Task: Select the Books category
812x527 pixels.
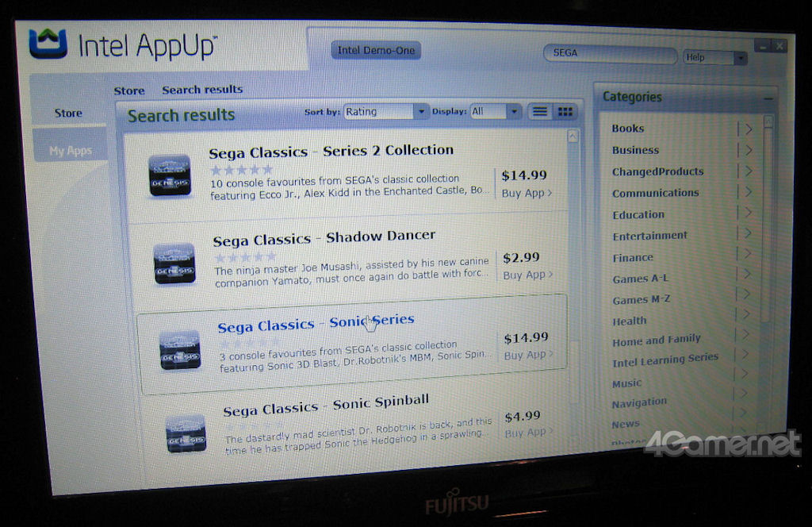Action: [x=628, y=129]
